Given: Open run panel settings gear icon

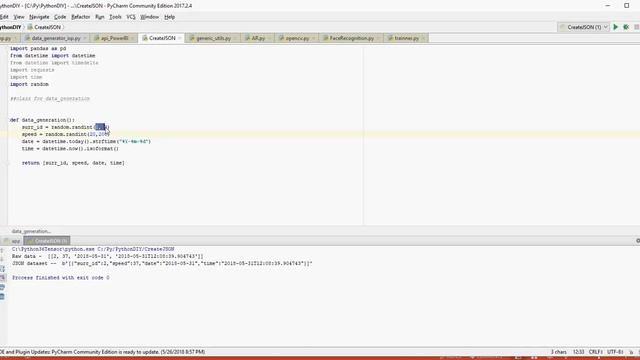Looking at the screenshot, I should point(638,241).
